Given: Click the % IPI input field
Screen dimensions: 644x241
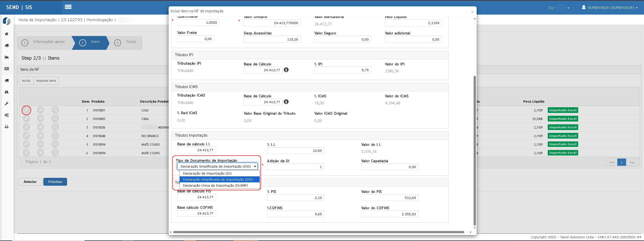Looking at the screenshot, I should pyautogui.click(x=342, y=70).
